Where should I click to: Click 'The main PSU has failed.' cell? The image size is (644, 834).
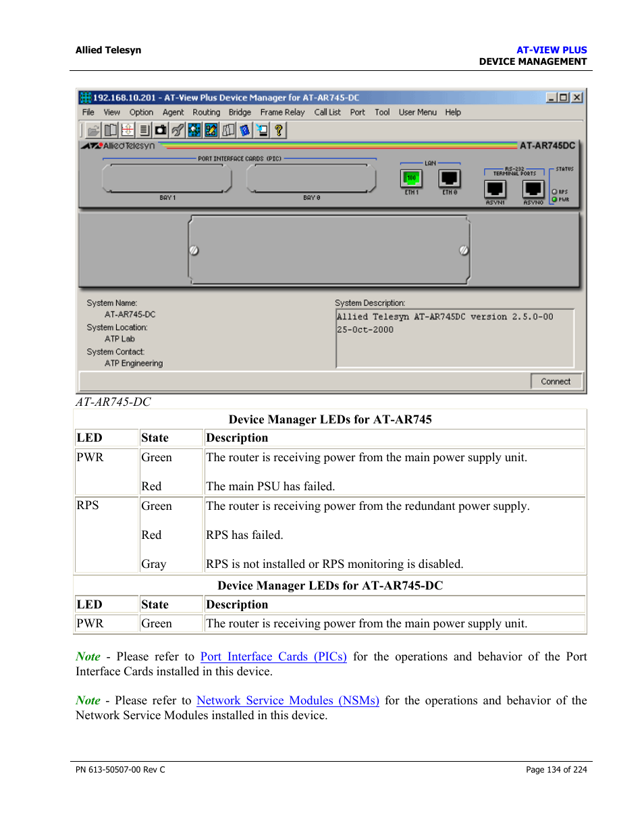pos(270,486)
